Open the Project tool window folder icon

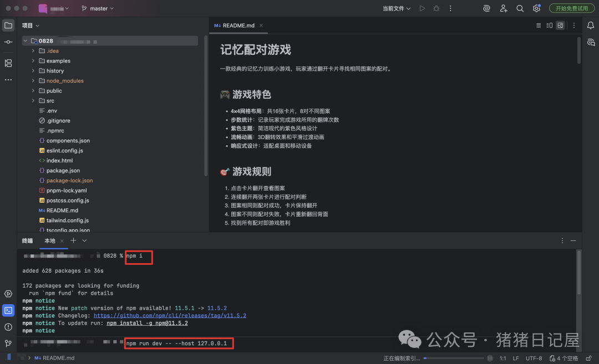pyautogui.click(x=8, y=25)
